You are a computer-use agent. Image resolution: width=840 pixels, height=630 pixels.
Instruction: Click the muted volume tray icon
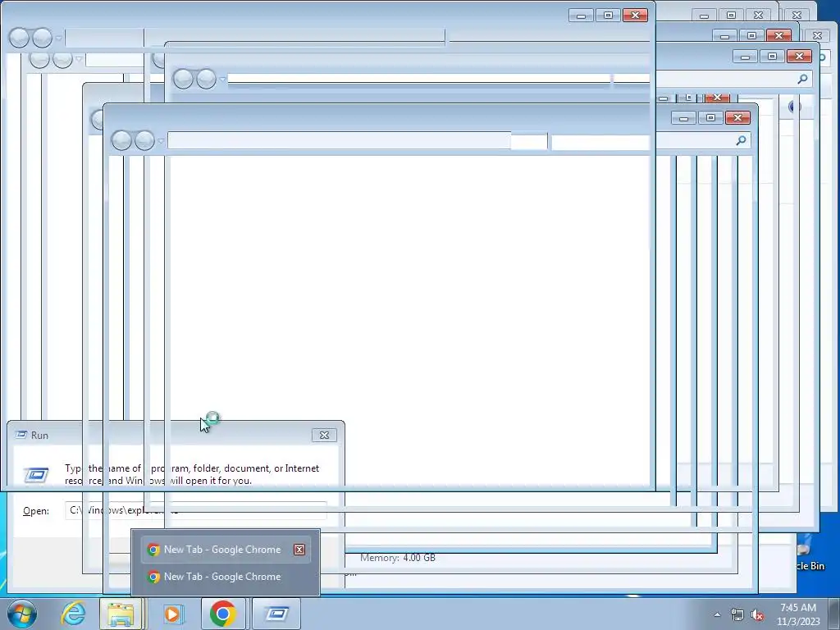(757, 614)
